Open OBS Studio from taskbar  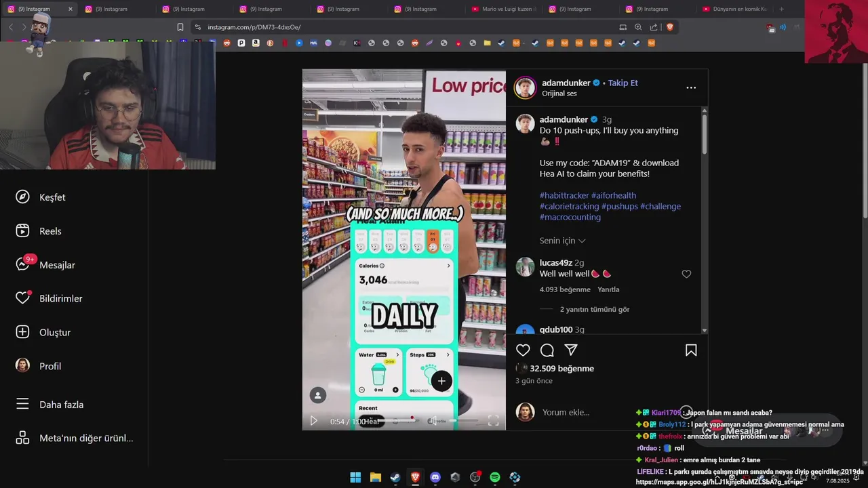(x=475, y=477)
